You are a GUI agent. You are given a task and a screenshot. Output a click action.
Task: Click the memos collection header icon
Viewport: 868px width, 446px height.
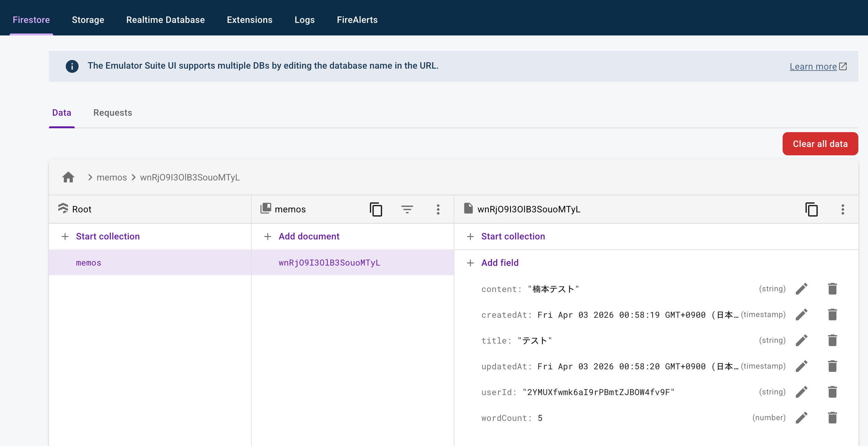265,208
